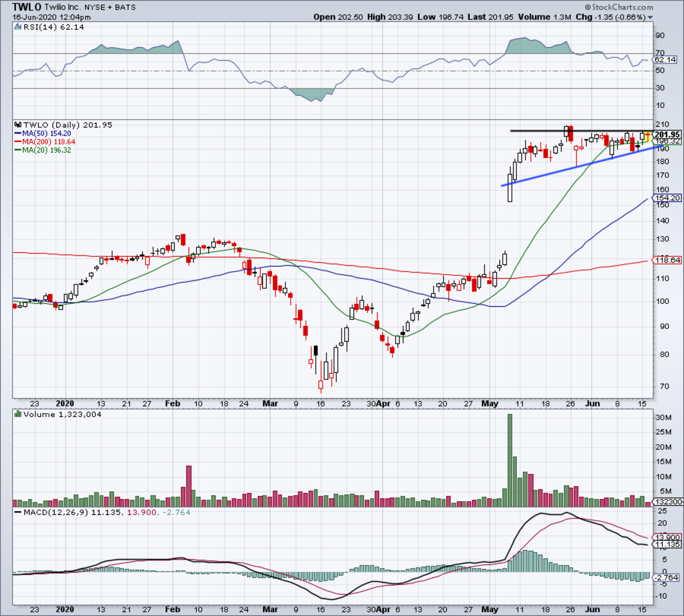Click the green MA(20) line marker in legend
Image resolution: width=684 pixels, height=616 pixels.
click(18, 150)
